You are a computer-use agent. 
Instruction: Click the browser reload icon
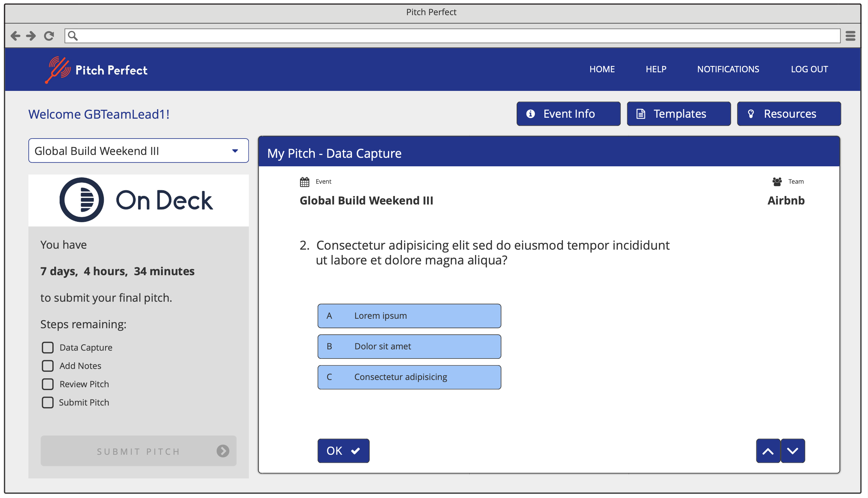click(x=49, y=36)
